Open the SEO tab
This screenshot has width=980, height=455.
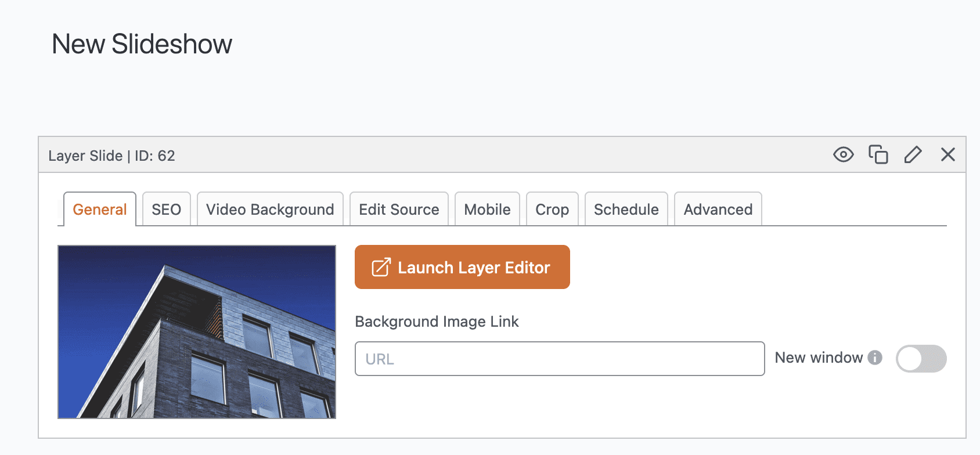[166, 210]
